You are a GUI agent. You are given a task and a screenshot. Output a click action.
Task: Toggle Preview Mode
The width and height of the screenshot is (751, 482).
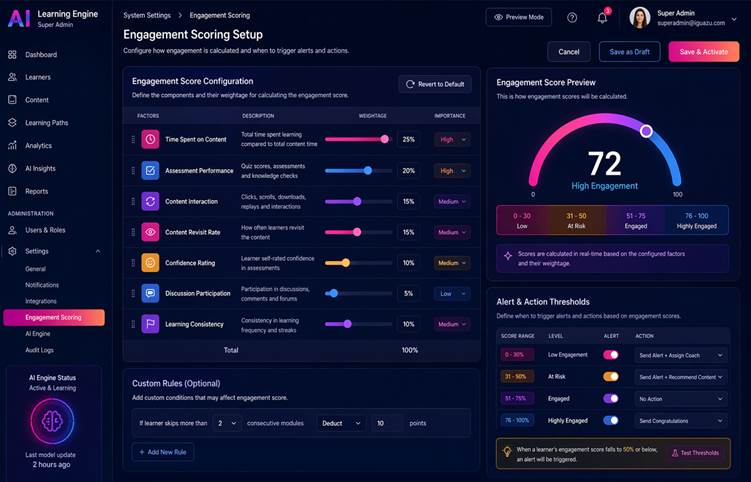pos(519,17)
